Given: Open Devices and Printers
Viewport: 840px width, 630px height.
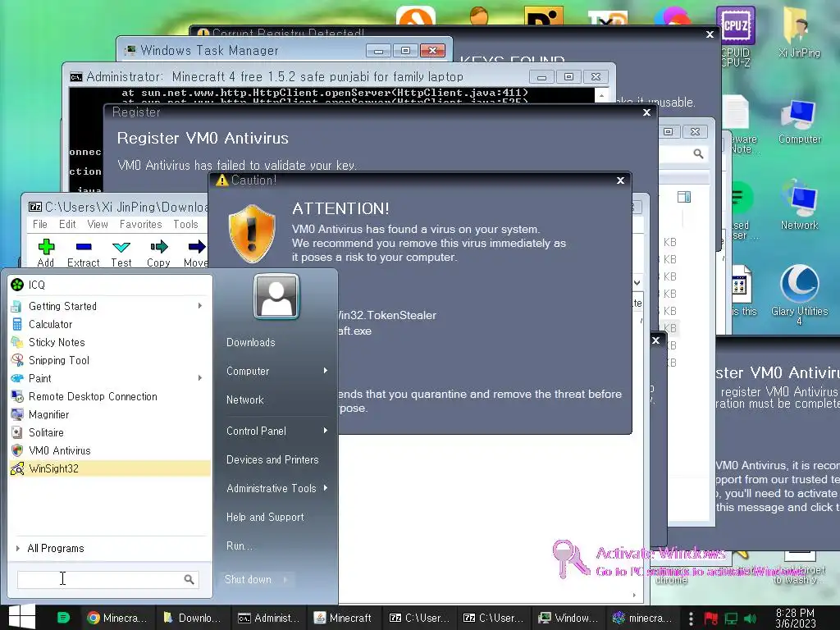Looking at the screenshot, I should [x=272, y=459].
